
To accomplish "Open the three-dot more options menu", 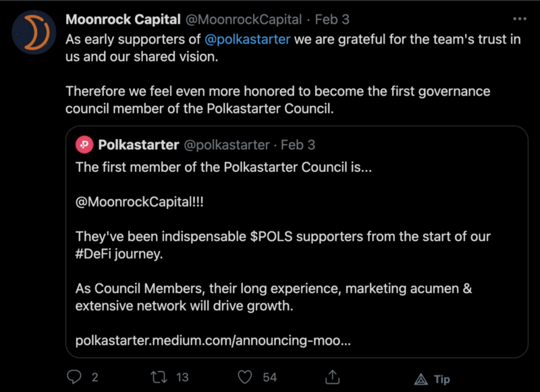I will click(520, 19).
